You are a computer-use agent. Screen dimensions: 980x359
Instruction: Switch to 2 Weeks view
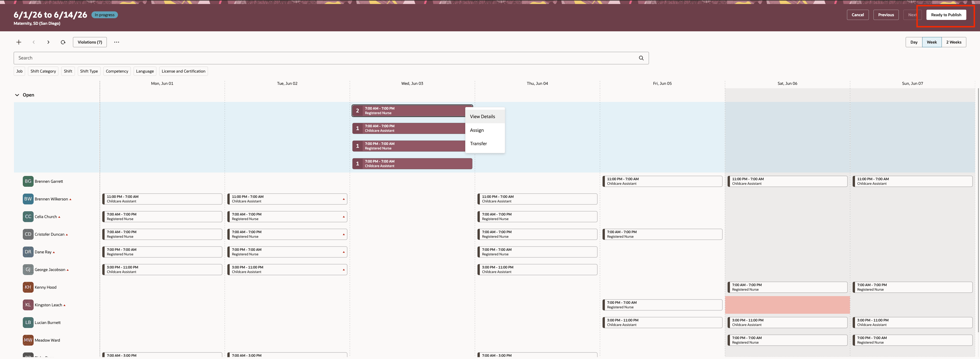click(954, 42)
